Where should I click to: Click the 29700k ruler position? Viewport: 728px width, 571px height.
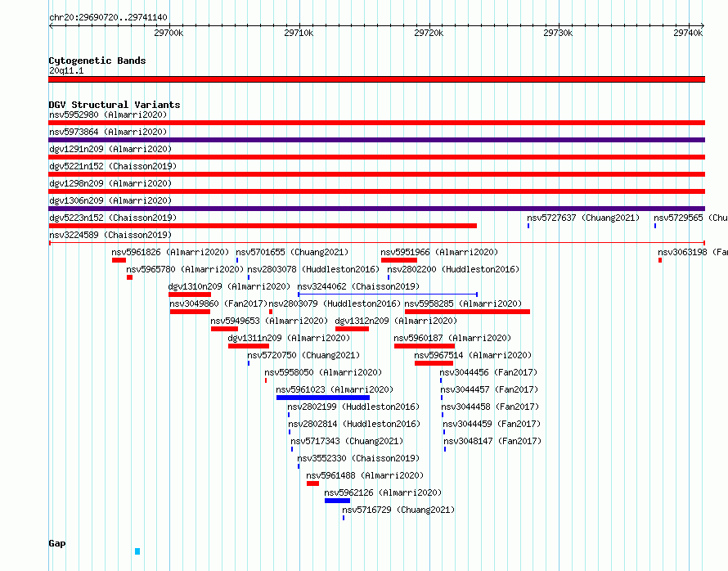point(169,33)
